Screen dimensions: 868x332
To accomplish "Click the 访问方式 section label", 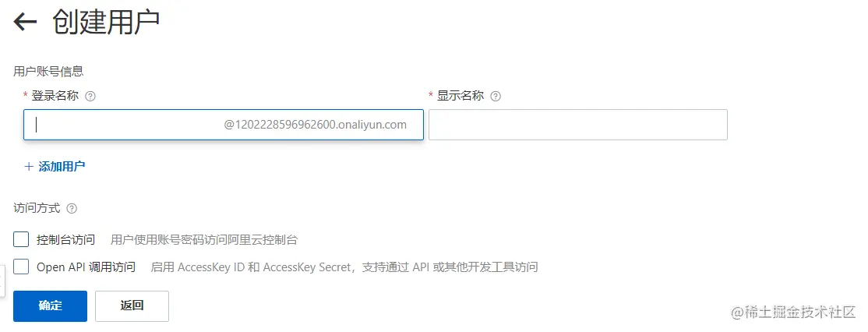I will pyautogui.click(x=37, y=209).
